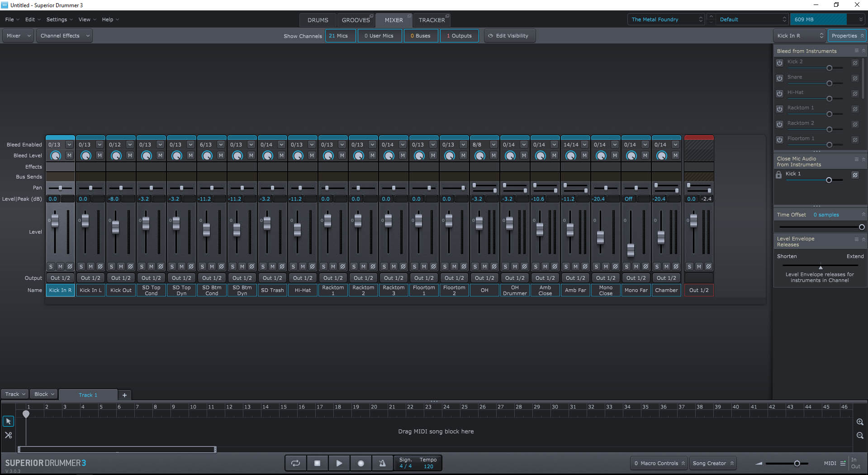Zoom in on the song timeline

(860, 422)
